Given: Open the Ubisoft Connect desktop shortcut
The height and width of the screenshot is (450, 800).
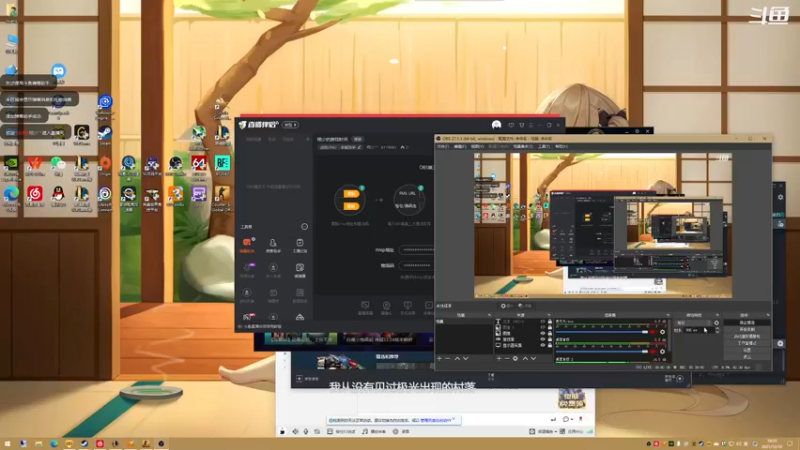Looking at the screenshot, I should coord(105,194).
